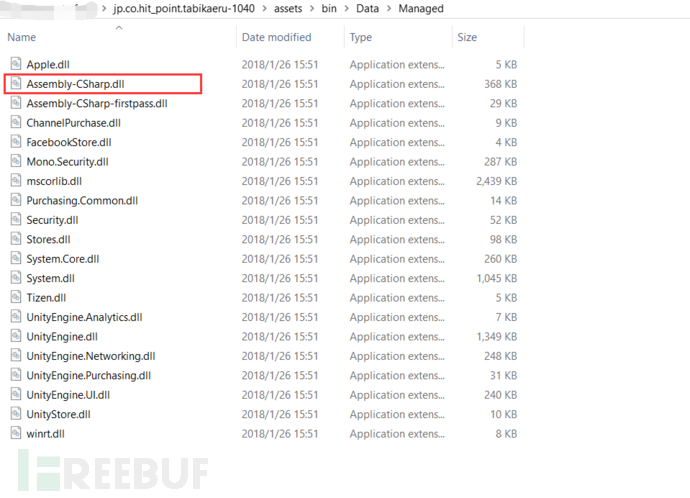Select the Apple.dll file name
The height and width of the screenshot is (498, 690).
click(x=48, y=65)
